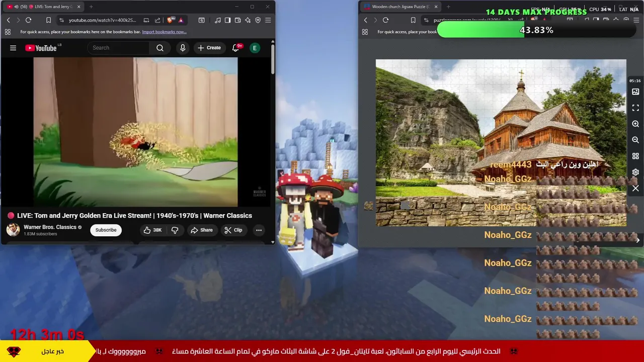644x362 pixels.
Task: Share the Tom and Jerry video
Action: pyautogui.click(x=201, y=230)
